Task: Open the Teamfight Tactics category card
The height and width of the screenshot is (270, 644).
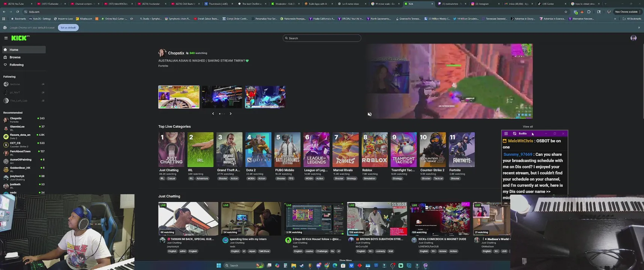Action: pos(403,150)
